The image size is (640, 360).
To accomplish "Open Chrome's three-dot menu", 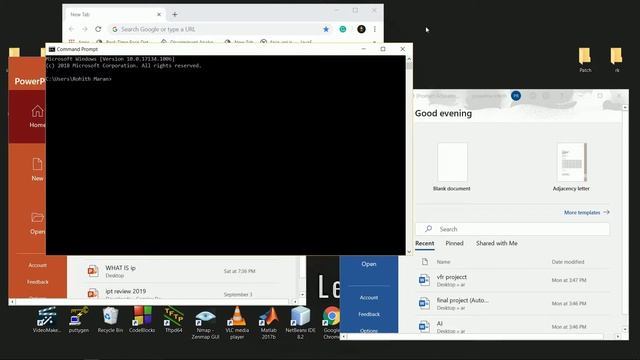I will click(375, 29).
